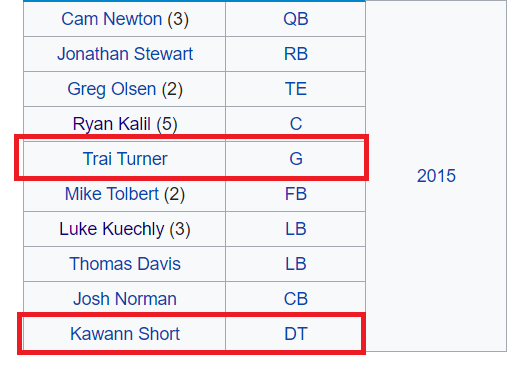Open the C position link
Viewport: 522px width, 368px height.
[296, 124]
